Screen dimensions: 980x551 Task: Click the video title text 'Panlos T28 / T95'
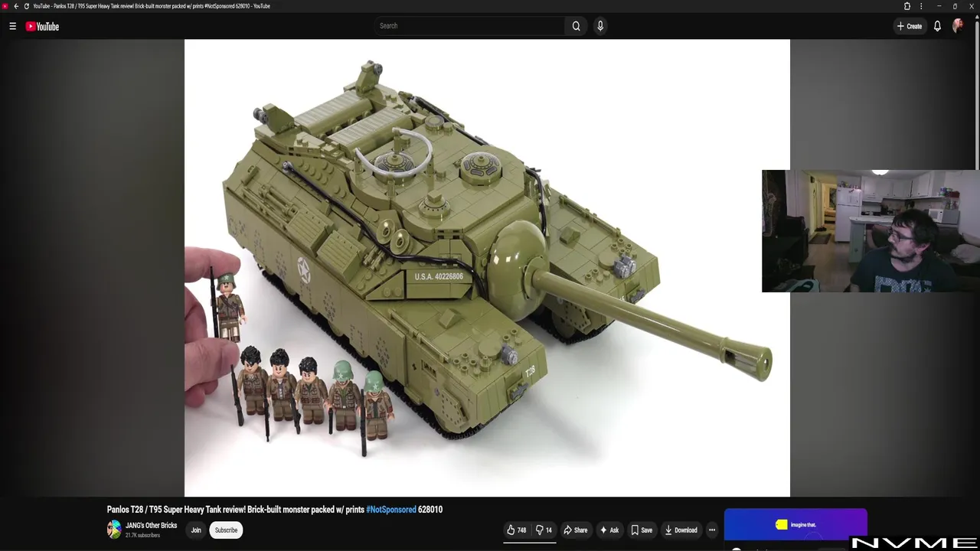click(x=134, y=510)
